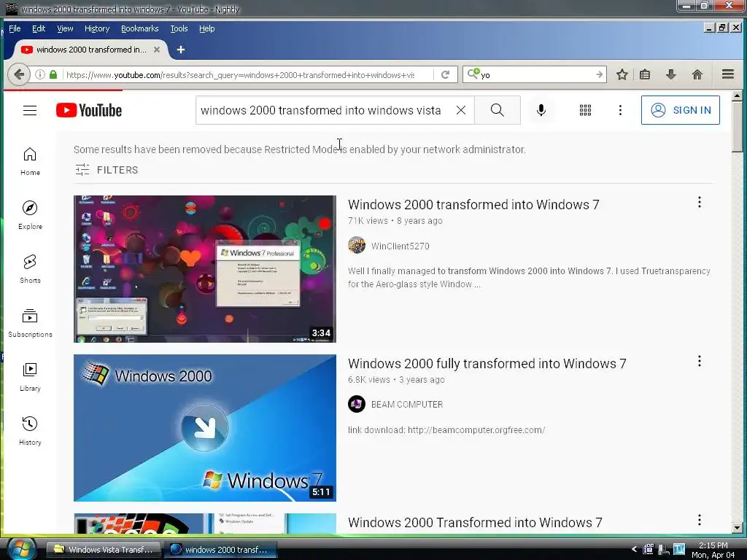Click WinClient5270 channel avatar
747x560 pixels.
point(356,245)
